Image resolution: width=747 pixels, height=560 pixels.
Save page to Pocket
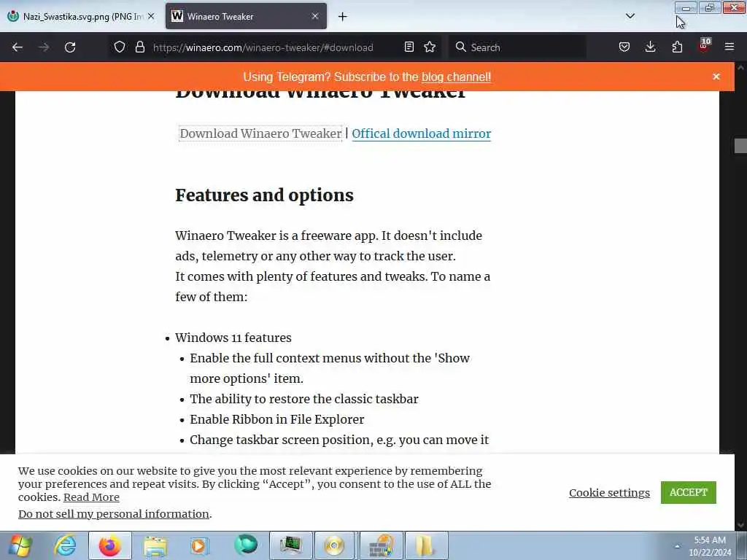point(624,47)
